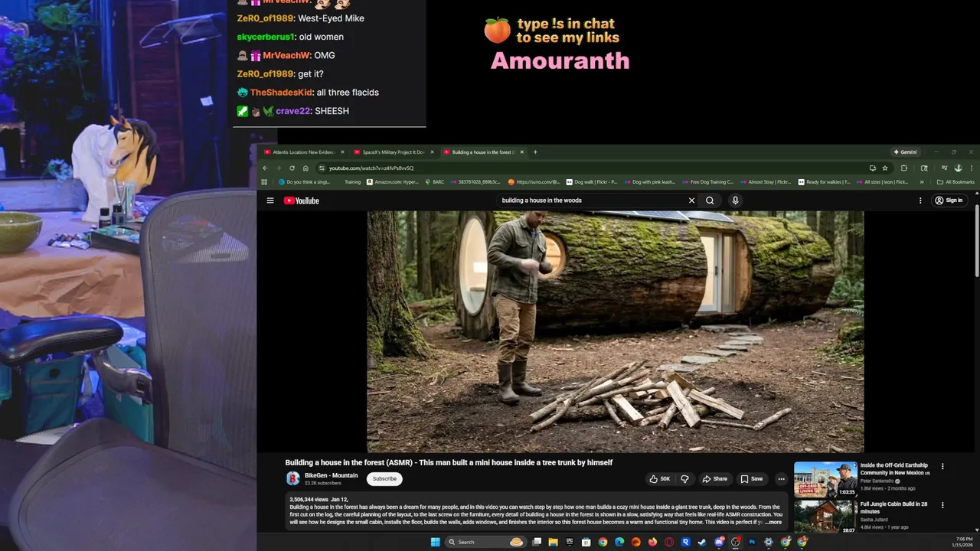Open File Explorer from the taskbar
The height and width of the screenshot is (551, 980).
[x=553, y=542]
